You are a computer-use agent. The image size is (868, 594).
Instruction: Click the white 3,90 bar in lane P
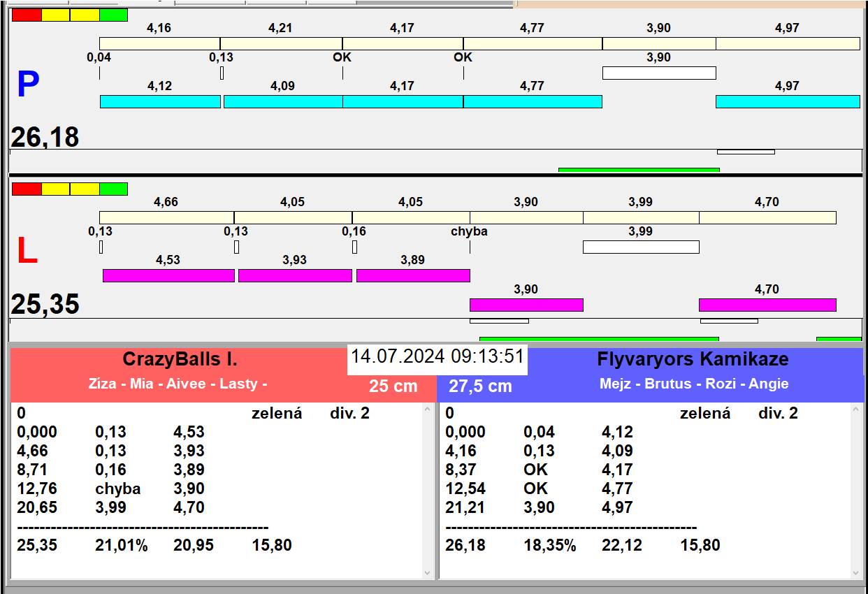point(658,73)
